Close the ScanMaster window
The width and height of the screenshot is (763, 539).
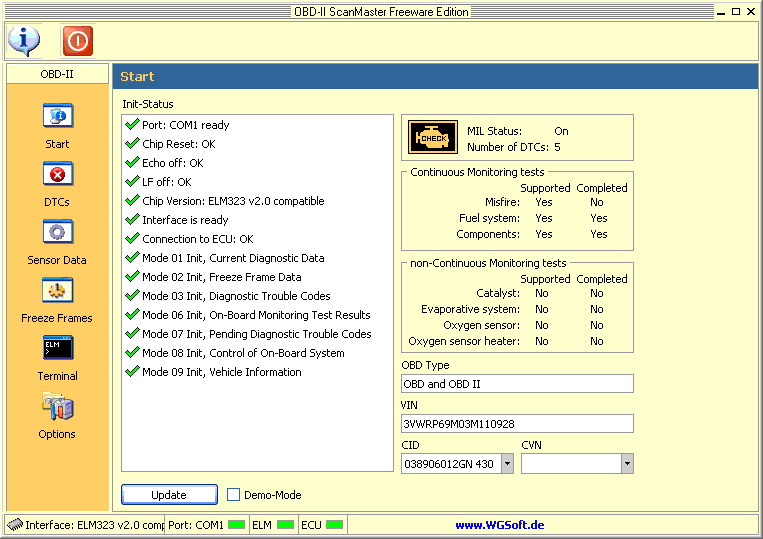click(x=751, y=12)
